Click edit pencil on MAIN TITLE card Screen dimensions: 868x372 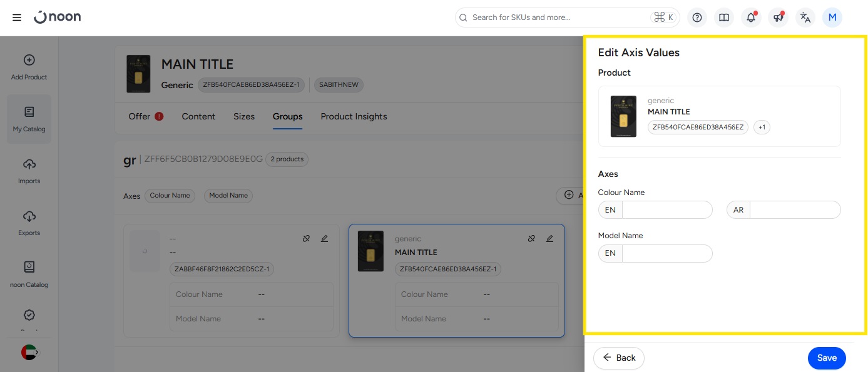(x=549, y=238)
